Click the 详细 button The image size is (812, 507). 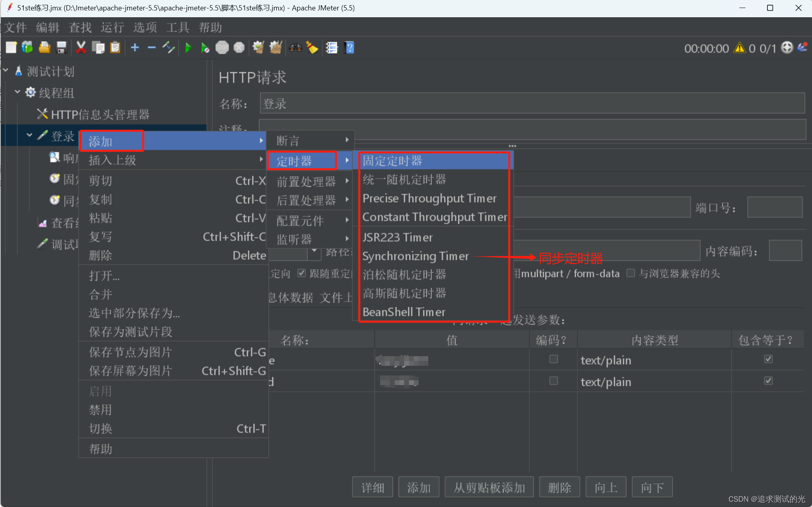pos(373,487)
